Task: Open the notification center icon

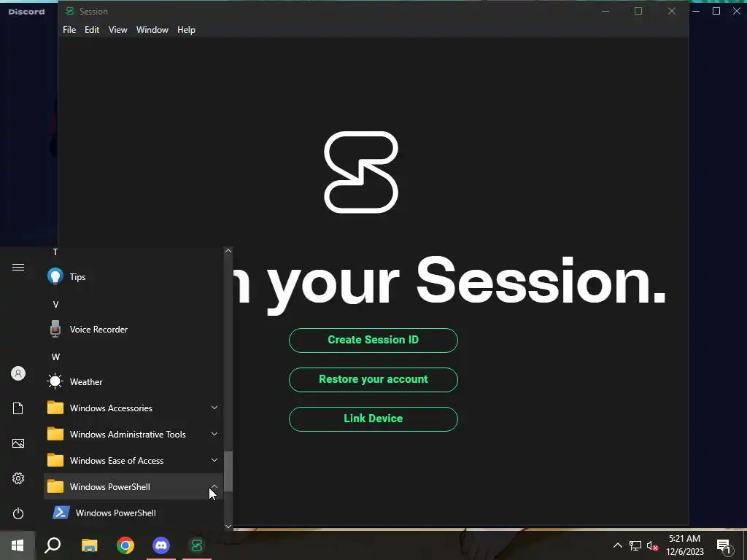Action: [724, 545]
